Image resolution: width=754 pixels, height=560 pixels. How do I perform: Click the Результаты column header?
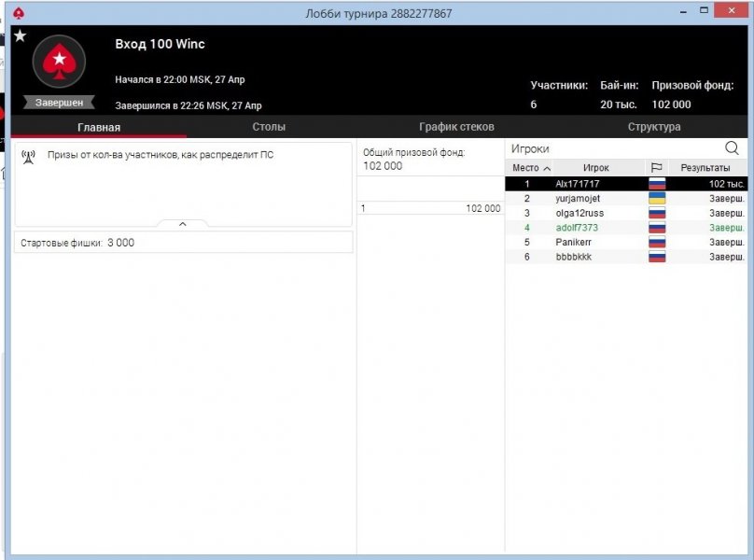[705, 168]
